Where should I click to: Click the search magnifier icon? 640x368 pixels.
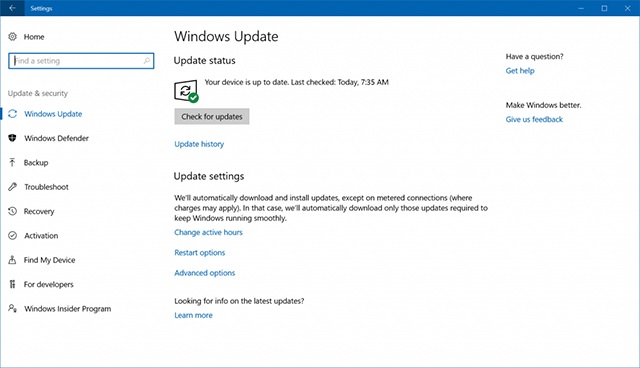click(147, 61)
